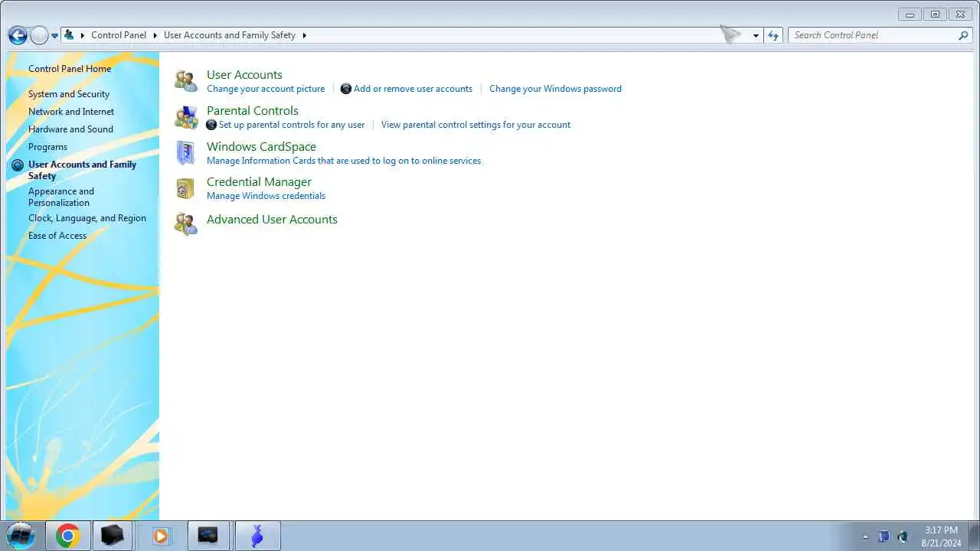The image size is (980, 551).
Task: Open the Windows CardSpace heading link
Action: [261, 146]
